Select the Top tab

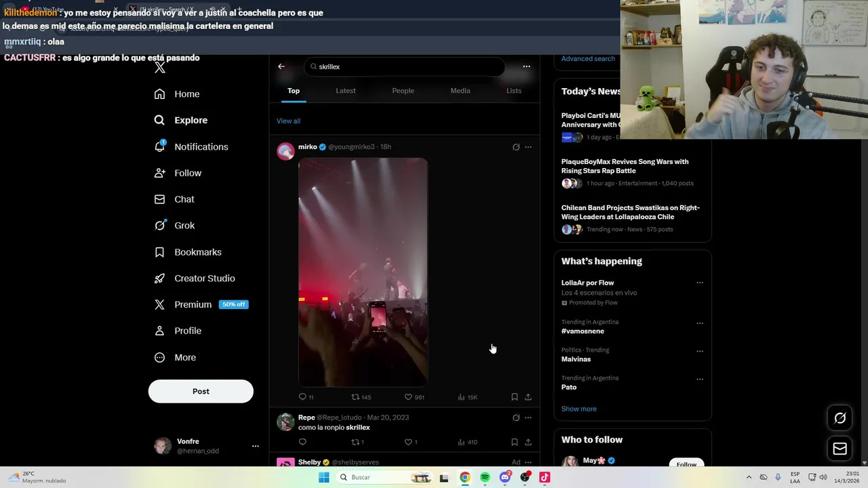point(294,91)
